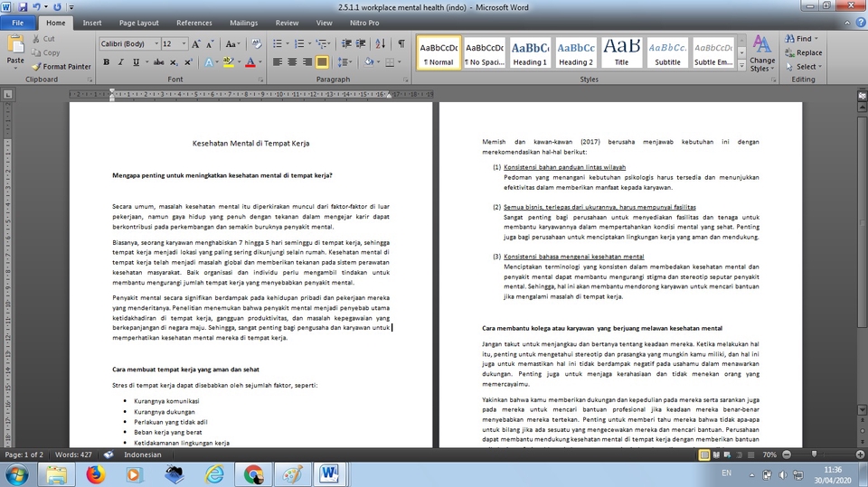The width and height of the screenshot is (868, 487).
Task: Open Firefox from the taskbar
Action: (x=95, y=474)
